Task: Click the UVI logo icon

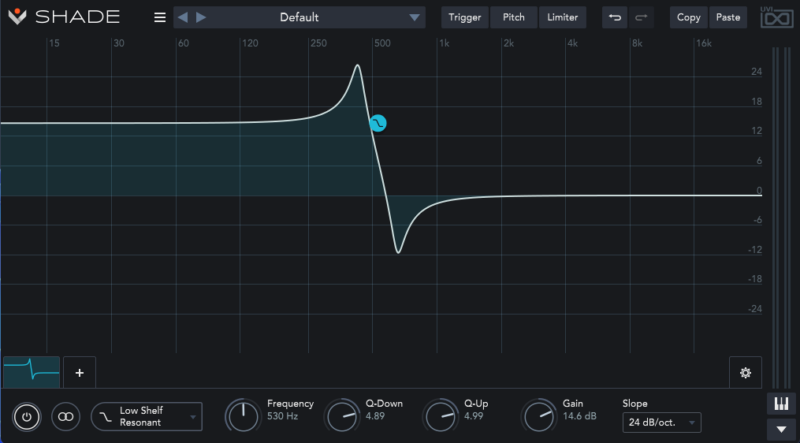Action: (x=777, y=17)
